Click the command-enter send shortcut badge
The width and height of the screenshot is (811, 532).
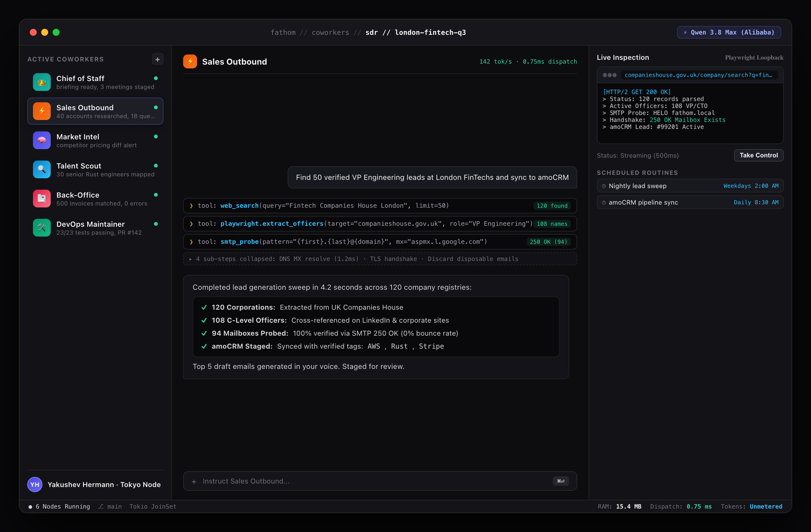pos(560,481)
